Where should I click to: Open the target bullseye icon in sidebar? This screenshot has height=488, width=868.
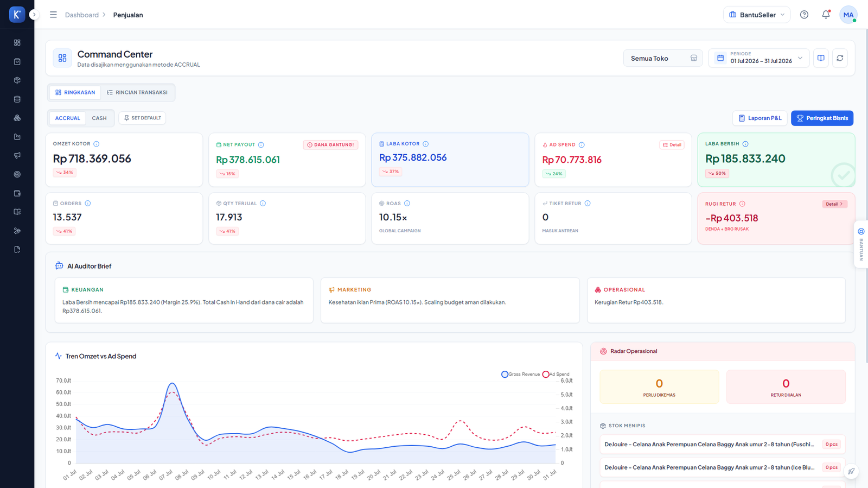[x=17, y=174]
